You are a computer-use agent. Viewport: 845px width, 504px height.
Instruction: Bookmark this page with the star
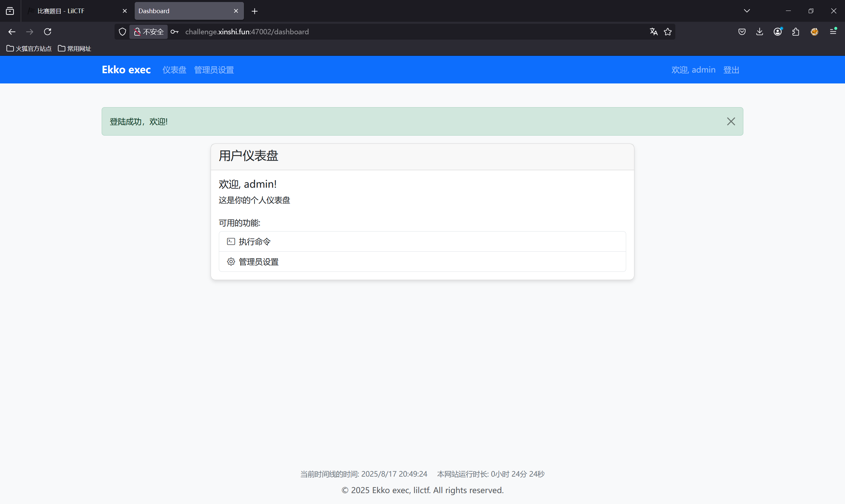point(668,32)
